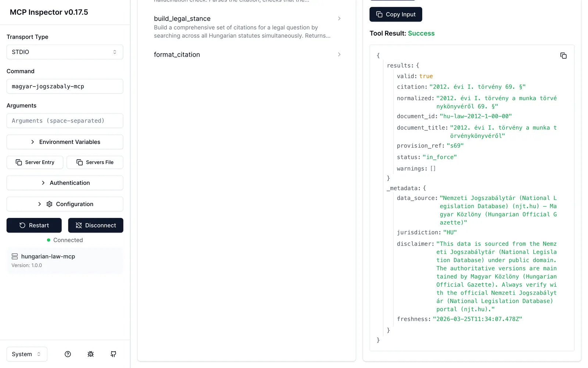Click the warnings empty array value
Screen dimensions: 588x368
(x=433, y=169)
